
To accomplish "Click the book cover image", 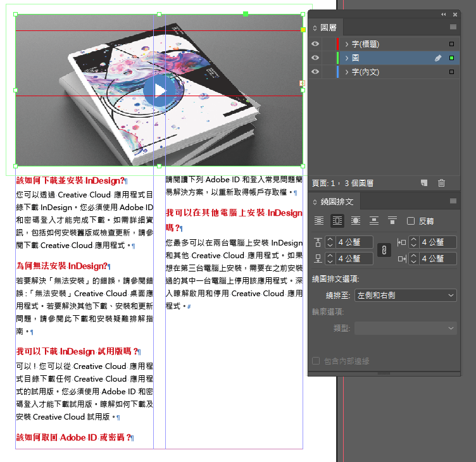I will 159,90.
